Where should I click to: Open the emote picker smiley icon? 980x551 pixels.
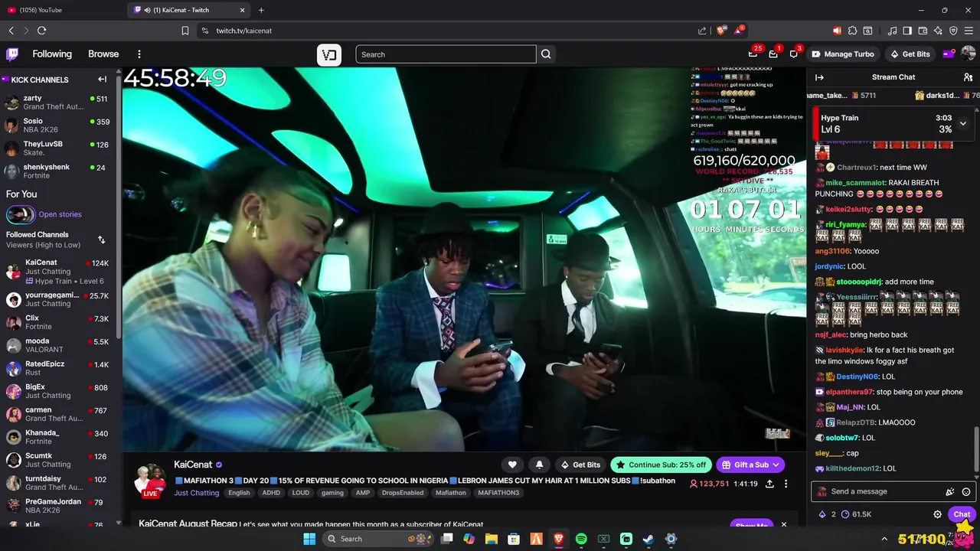click(x=966, y=492)
